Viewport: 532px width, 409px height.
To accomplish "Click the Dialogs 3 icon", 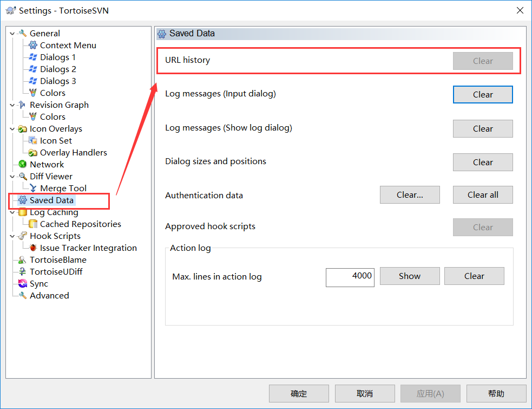I will coord(33,81).
